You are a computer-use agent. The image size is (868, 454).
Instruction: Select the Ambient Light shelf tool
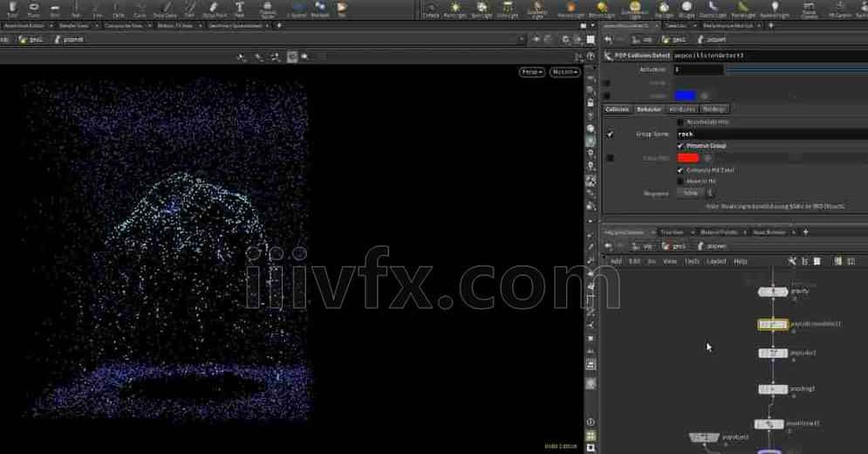(x=775, y=9)
